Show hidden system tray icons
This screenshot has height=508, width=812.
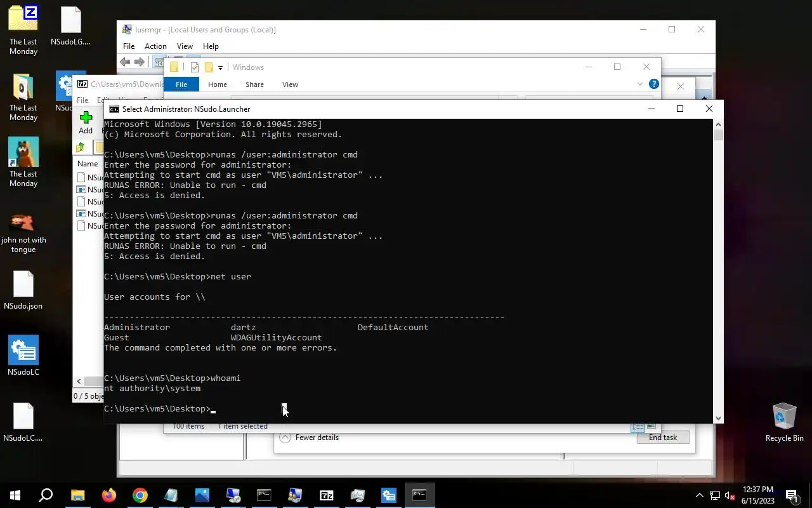point(700,495)
